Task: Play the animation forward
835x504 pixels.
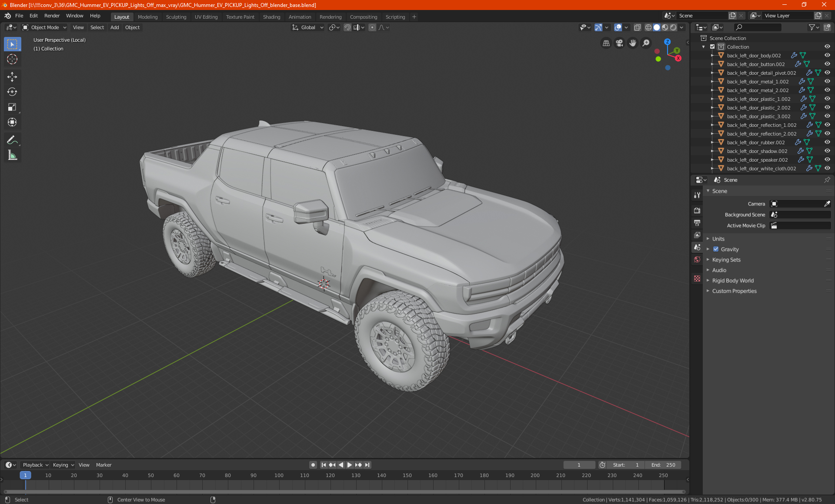Action: pos(350,465)
